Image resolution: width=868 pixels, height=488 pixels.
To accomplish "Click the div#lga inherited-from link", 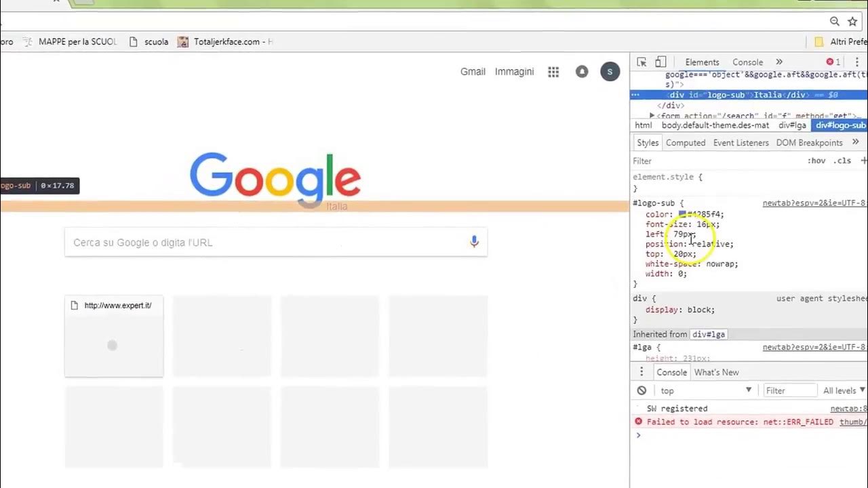I will click(x=709, y=334).
